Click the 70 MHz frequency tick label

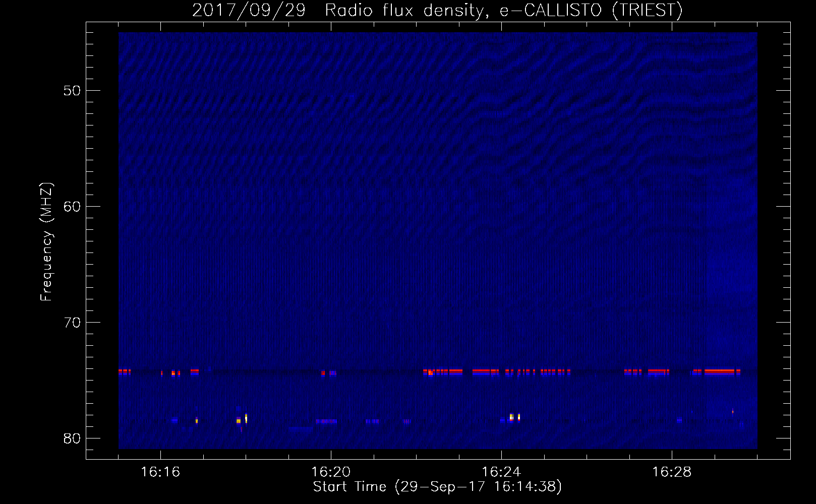click(72, 323)
